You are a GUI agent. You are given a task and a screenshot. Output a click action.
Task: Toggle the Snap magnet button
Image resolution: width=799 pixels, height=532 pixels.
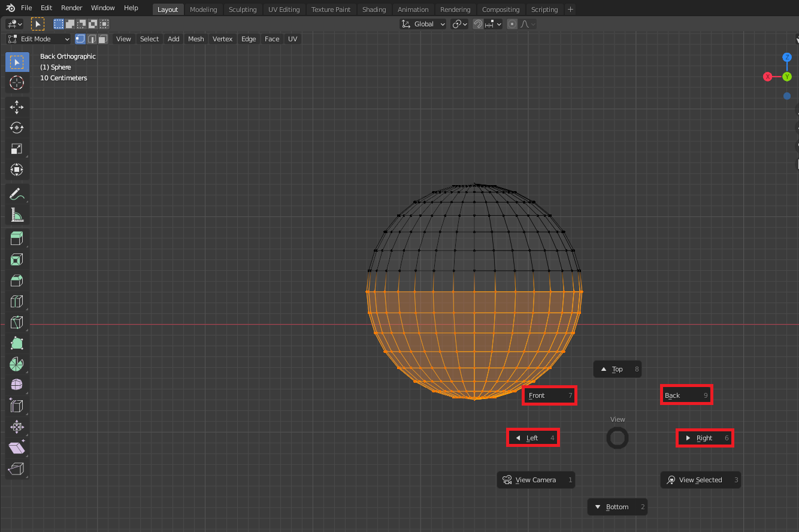[478, 24]
